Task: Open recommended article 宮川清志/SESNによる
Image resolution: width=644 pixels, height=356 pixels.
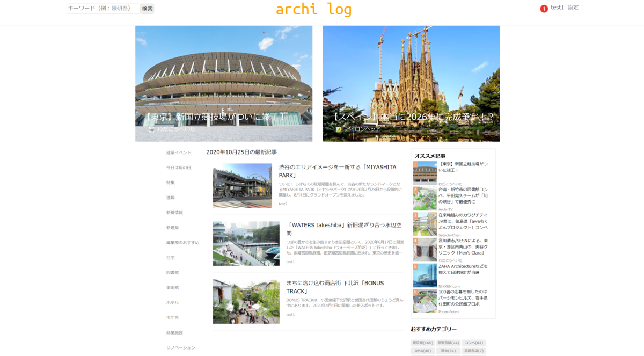Action: [463, 247]
